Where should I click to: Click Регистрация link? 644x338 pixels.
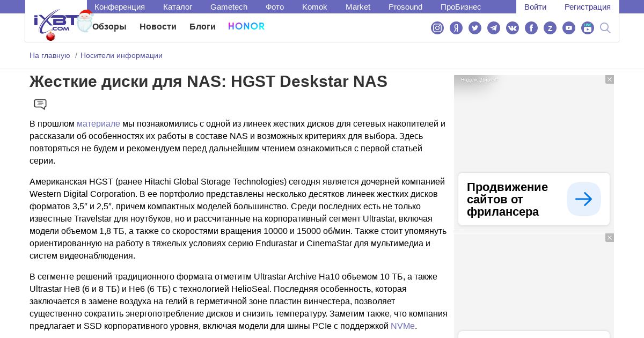tap(588, 7)
